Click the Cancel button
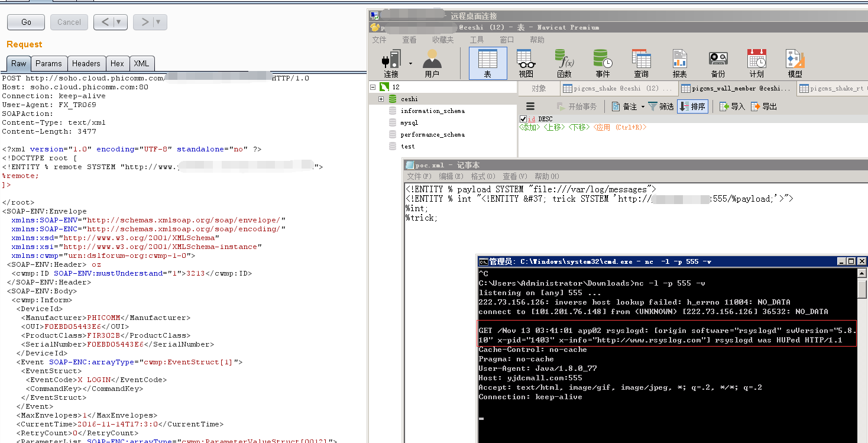The image size is (868, 443). tap(69, 22)
